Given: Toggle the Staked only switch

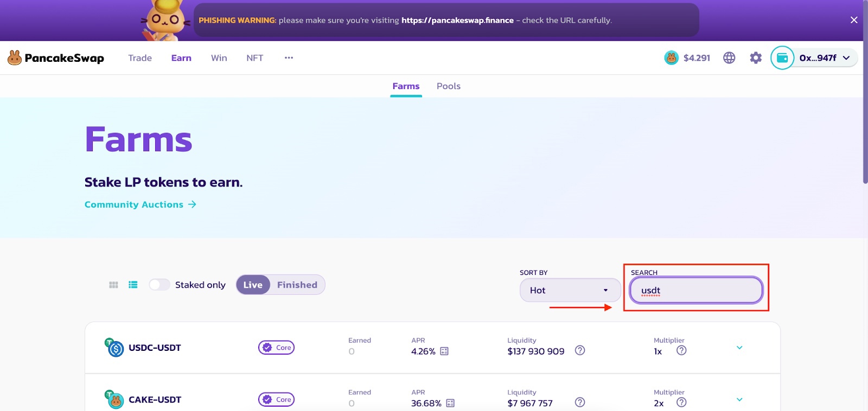Looking at the screenshot, I should 159,285.
